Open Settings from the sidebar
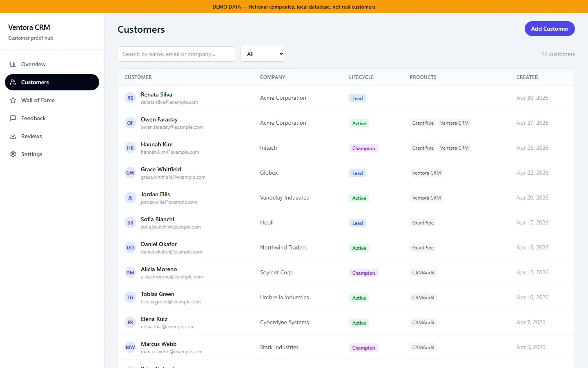The image size is (588, 368). click(52, 154)
